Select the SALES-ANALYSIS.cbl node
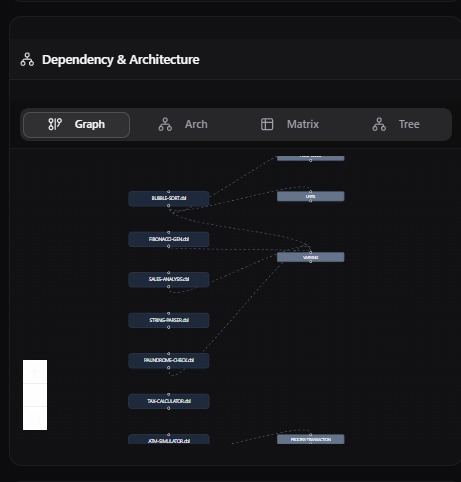 169,280
